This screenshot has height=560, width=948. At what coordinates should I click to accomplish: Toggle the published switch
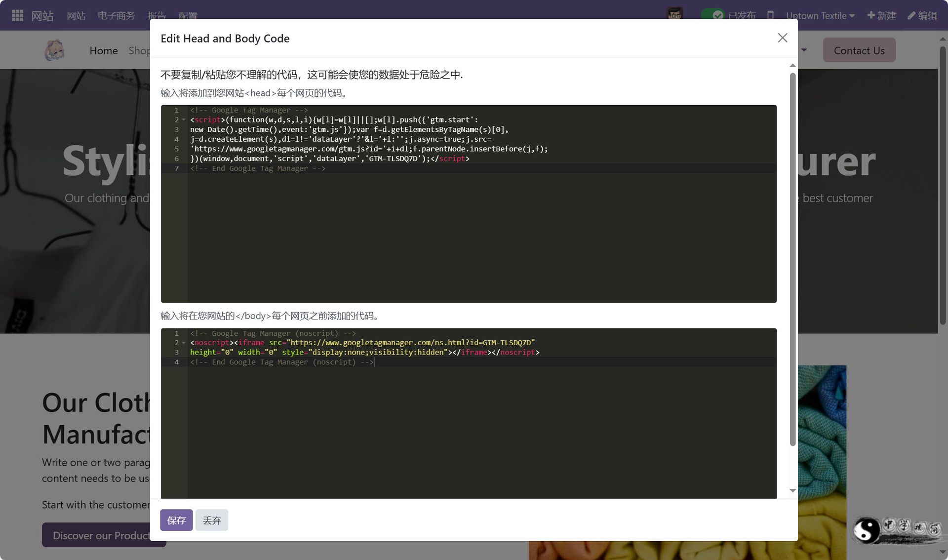pos(712,15)
